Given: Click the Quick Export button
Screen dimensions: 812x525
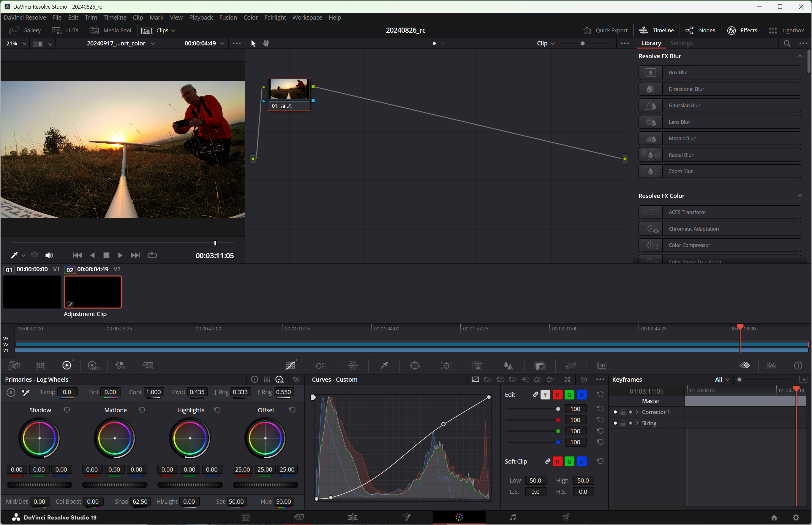Looking at the screenshot, I should tap(605, 30).
